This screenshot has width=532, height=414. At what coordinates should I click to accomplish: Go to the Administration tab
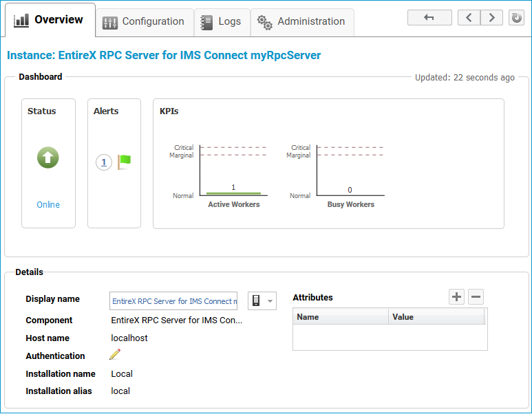pyautogui.click(x=302, y=22)
